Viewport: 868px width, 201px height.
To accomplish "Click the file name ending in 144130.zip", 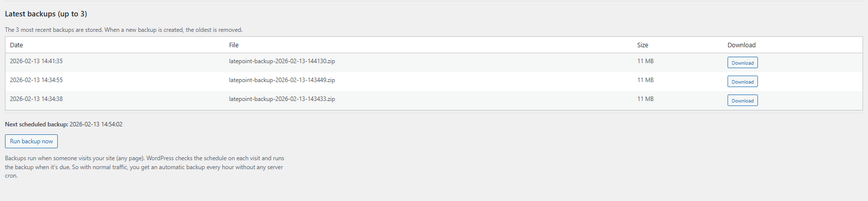I will tap(282, 61).
